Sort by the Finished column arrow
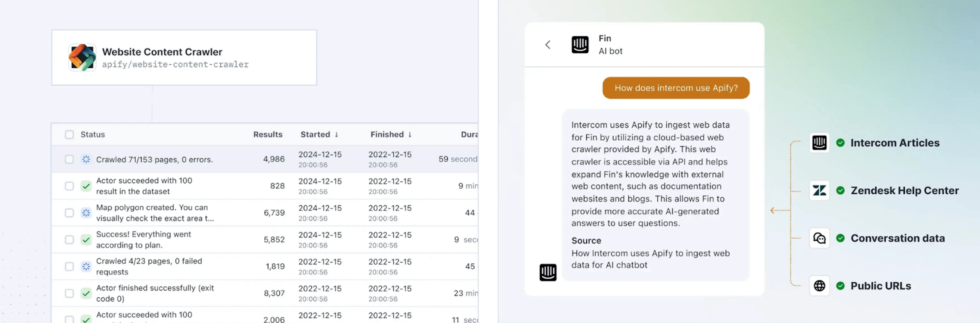Image resolution: width=980 pixels, height=323 pixels. (x=410, y=135)
